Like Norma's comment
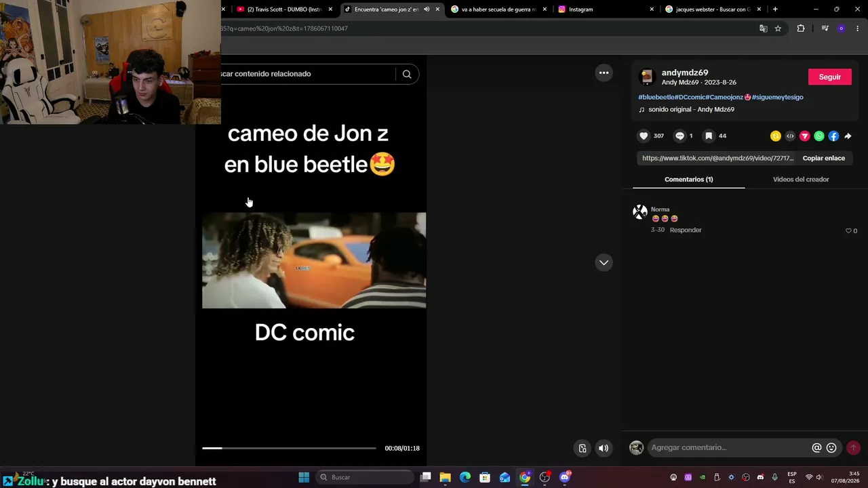This screenshot has width=868, height=488. 848,231
